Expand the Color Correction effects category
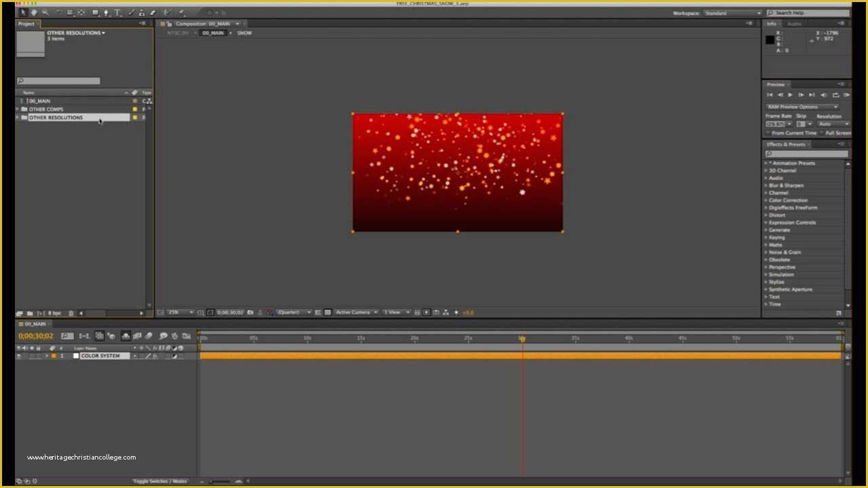Image resolution: width=868 pixels, height=488 pixels. [x=766, y=200]
